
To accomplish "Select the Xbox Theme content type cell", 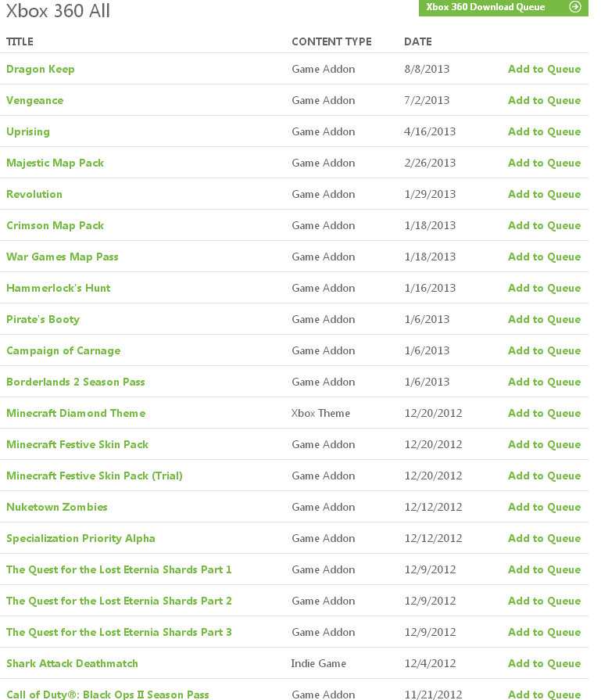I will point(320,413).
